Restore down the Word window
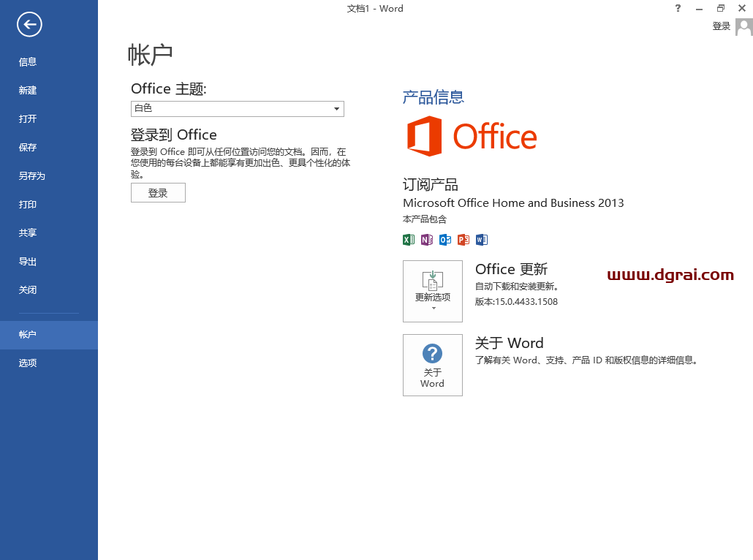753x560 pixels. (720, 8)
